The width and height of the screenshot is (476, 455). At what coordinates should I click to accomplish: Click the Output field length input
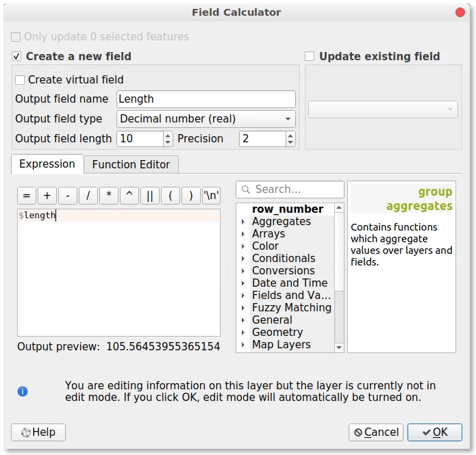tap(140, 139)
